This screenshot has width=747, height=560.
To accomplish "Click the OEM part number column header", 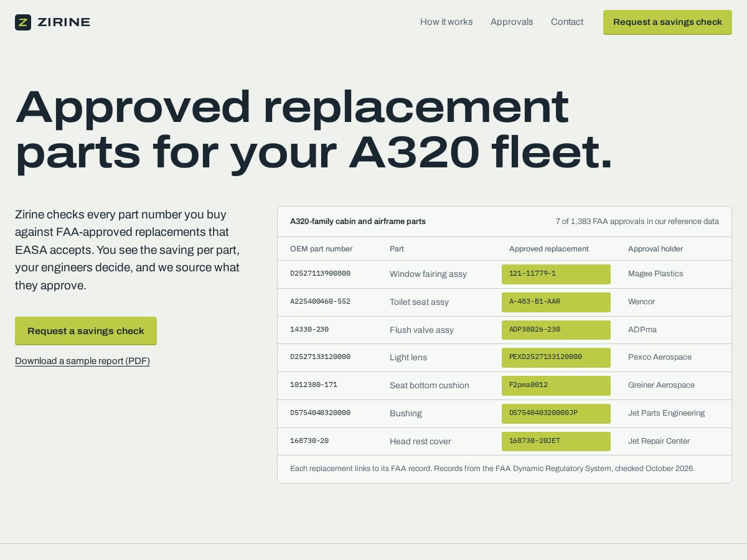I will (x=321, y=249).
